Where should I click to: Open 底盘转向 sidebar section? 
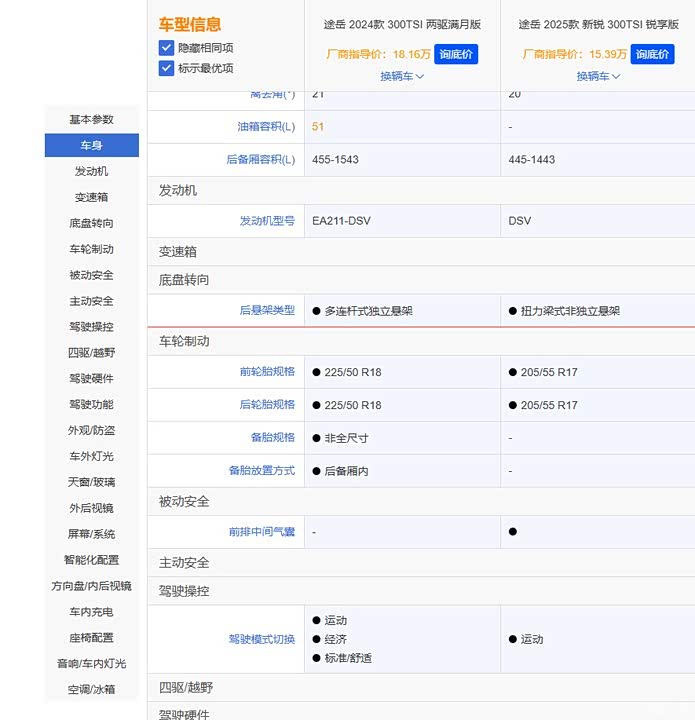pyautogui.click(x=91, y=224)
